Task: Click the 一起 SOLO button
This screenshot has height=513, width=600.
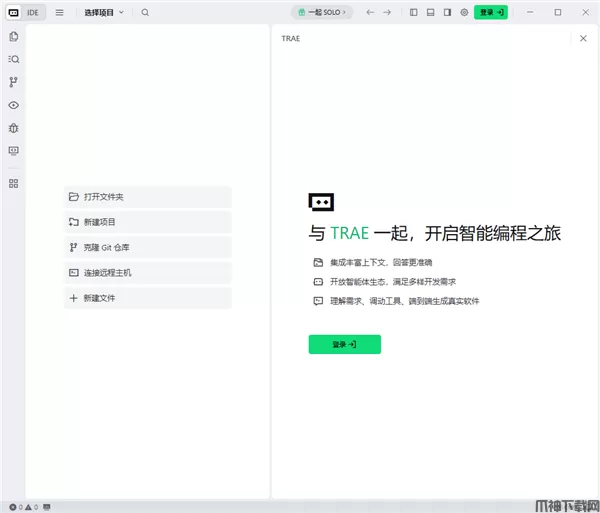Action: [x=322, y=12]
